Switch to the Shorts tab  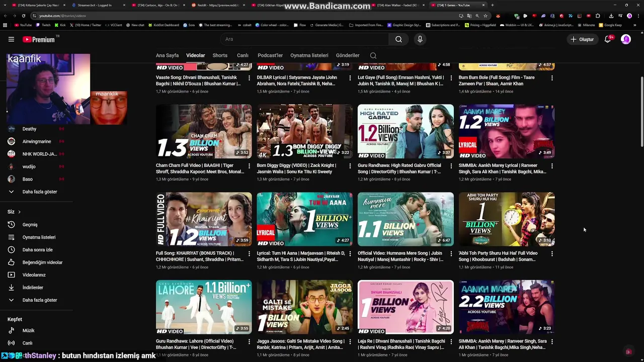220,55
